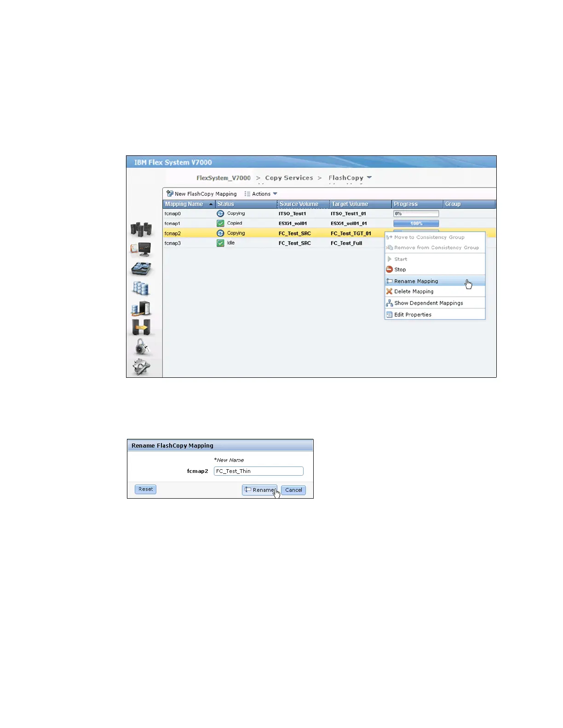Sort by Progress column header
Image resolution: width=563 pixels, height=728 pixels.
point(418,204)
